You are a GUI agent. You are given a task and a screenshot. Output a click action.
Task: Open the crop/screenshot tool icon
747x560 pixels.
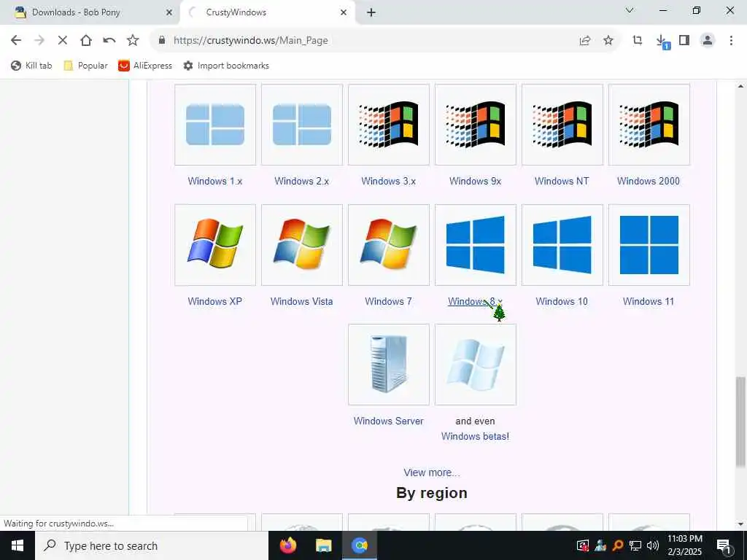coord(638,41)
